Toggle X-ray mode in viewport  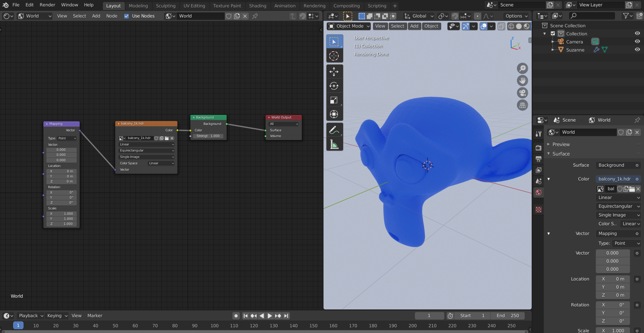[501, 26]
